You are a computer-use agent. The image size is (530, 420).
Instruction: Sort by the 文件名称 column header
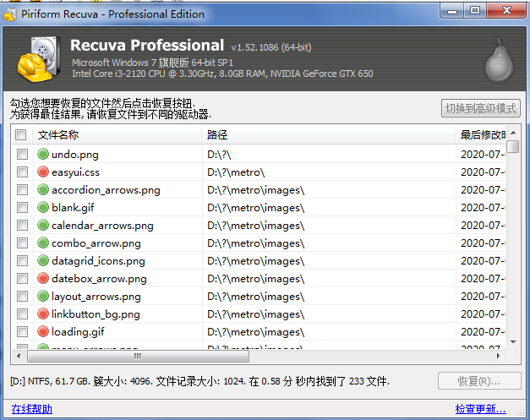[117, 135]
